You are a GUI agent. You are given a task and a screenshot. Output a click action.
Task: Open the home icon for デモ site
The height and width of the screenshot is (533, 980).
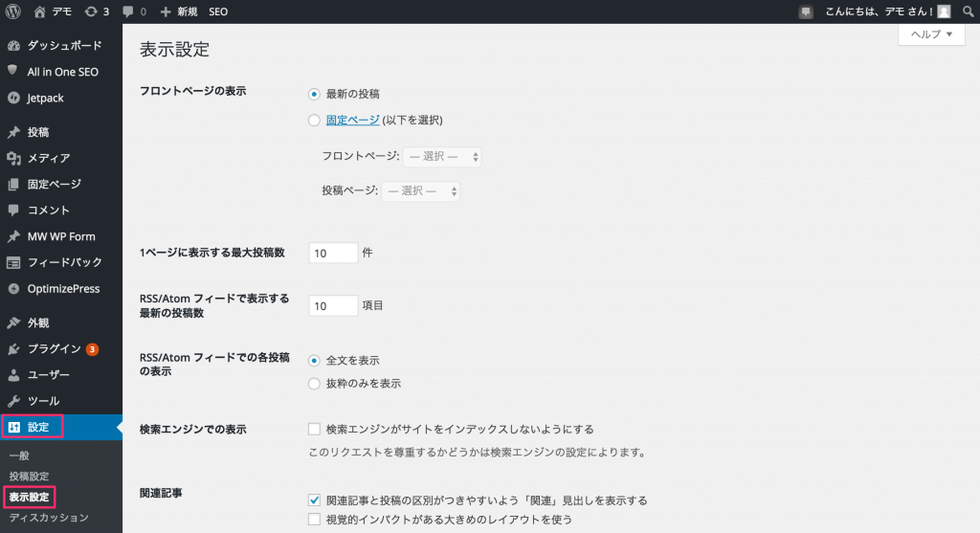[x=39, y=11]
